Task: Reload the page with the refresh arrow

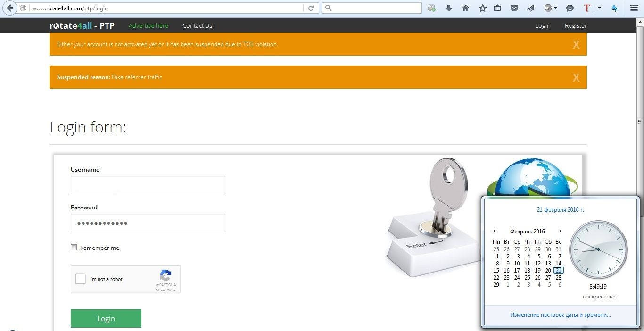Action: [x=311, y=8]
